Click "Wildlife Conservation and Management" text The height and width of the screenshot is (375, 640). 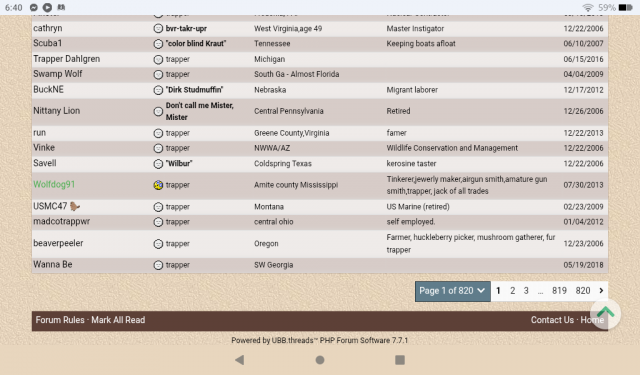click(x=452, y=148)
